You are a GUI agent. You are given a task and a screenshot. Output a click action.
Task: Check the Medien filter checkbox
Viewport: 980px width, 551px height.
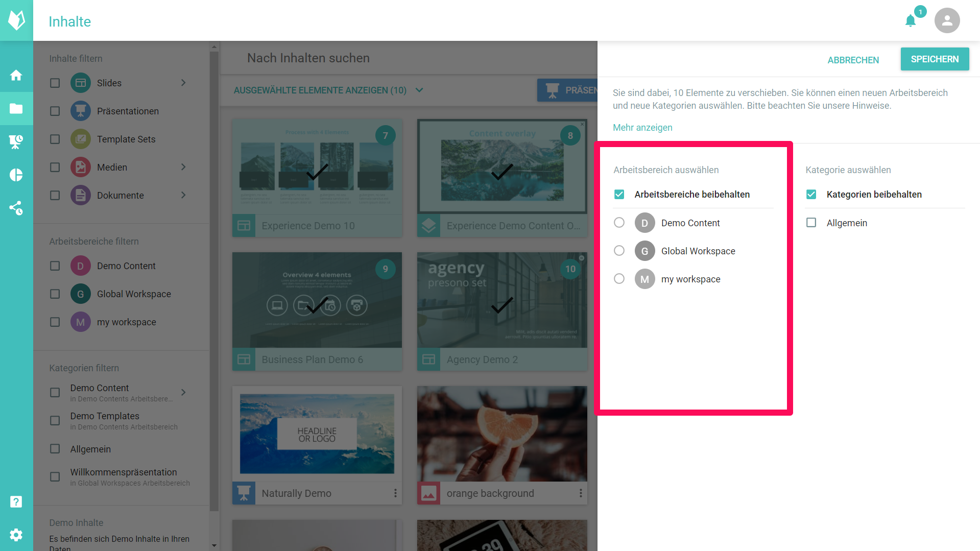[55, 167]
